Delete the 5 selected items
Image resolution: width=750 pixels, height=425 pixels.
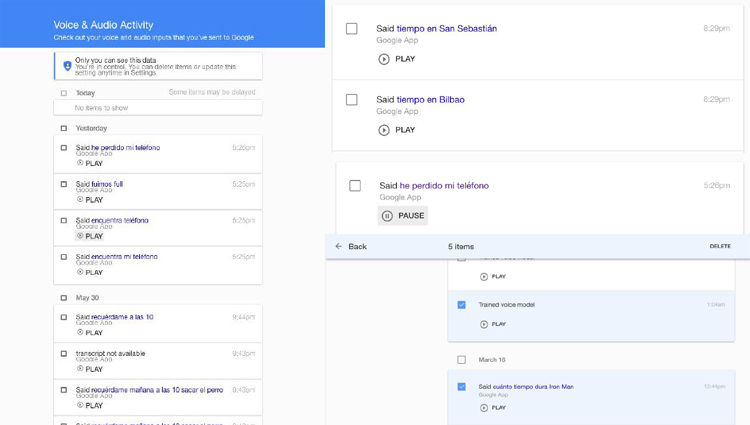(720, 246)
